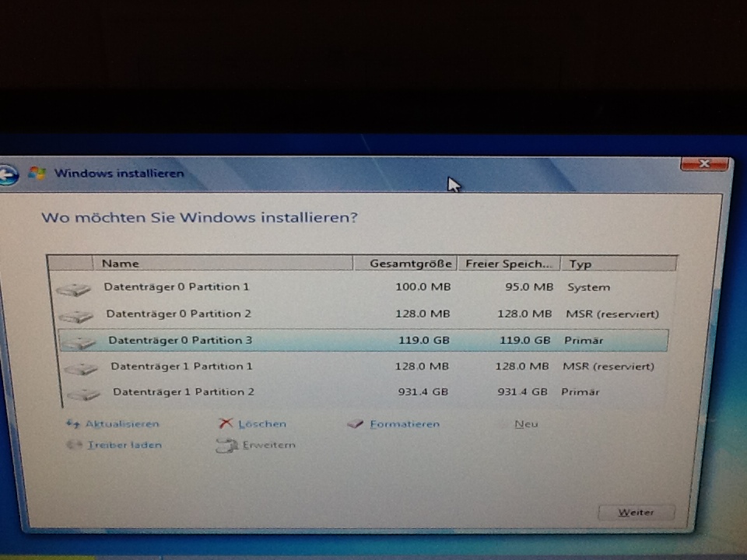
Task: Click 931.4 GB in the Gesamtgröße column
Action: click(423, 392)
